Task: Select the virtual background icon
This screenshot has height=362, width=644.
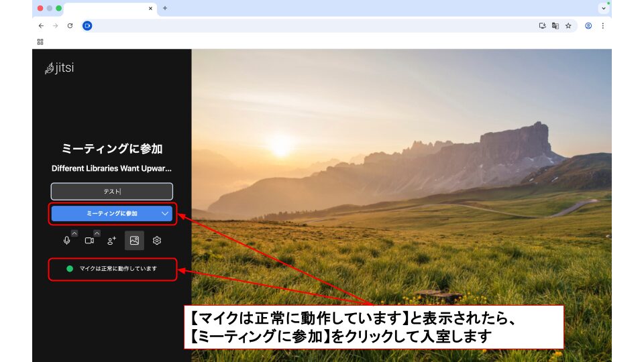Action: click(x=134, y=241)
